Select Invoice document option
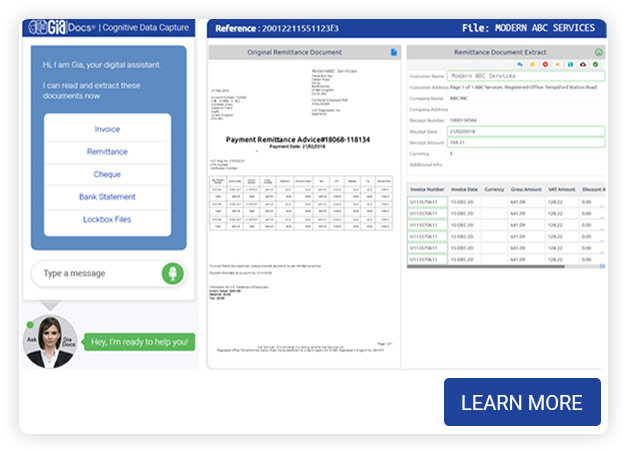 click(x=107, y=130)
